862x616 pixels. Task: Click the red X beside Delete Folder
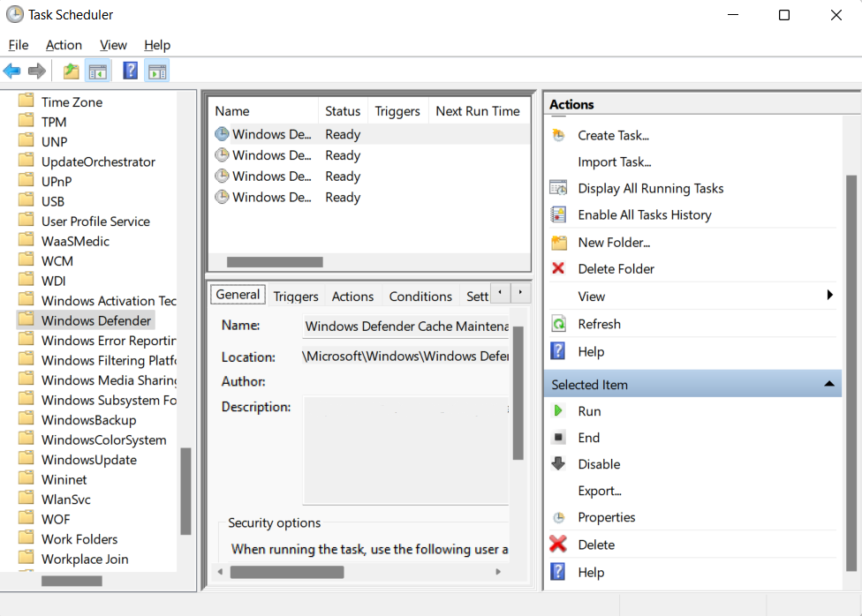click(x=558, y=268)
